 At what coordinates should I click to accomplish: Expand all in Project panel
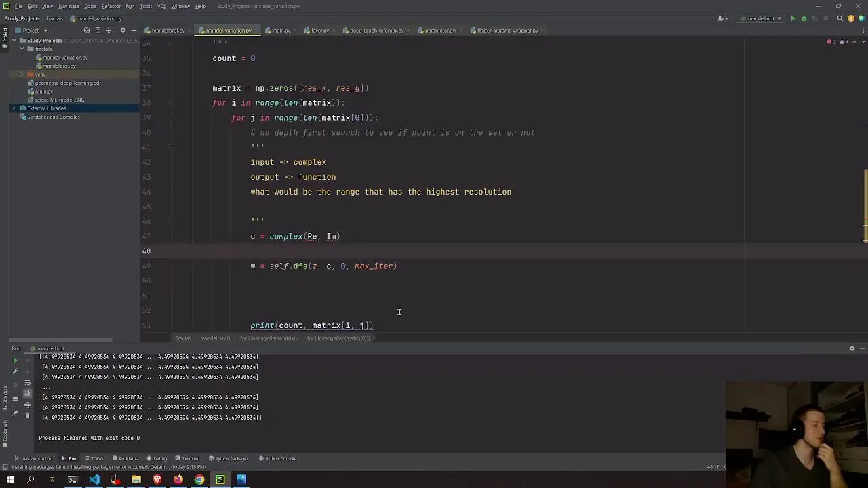coord(98,30)
